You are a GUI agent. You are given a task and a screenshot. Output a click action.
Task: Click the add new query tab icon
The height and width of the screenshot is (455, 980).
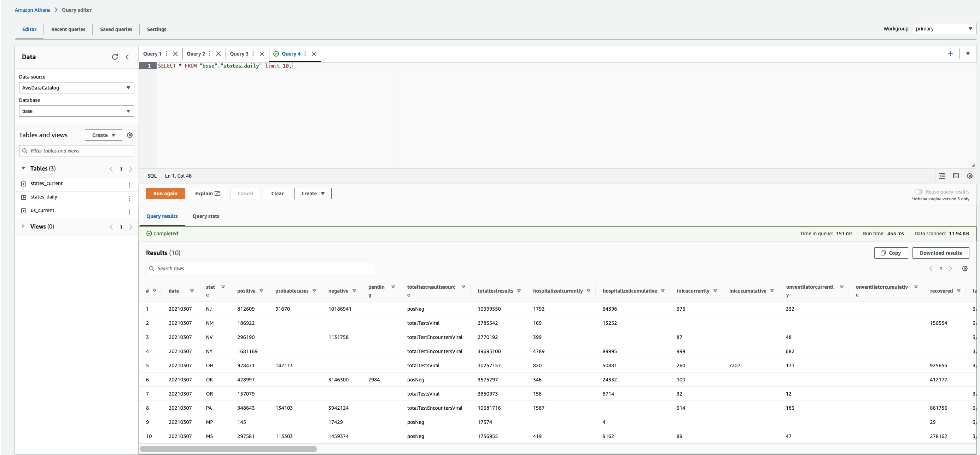[950, 54]
